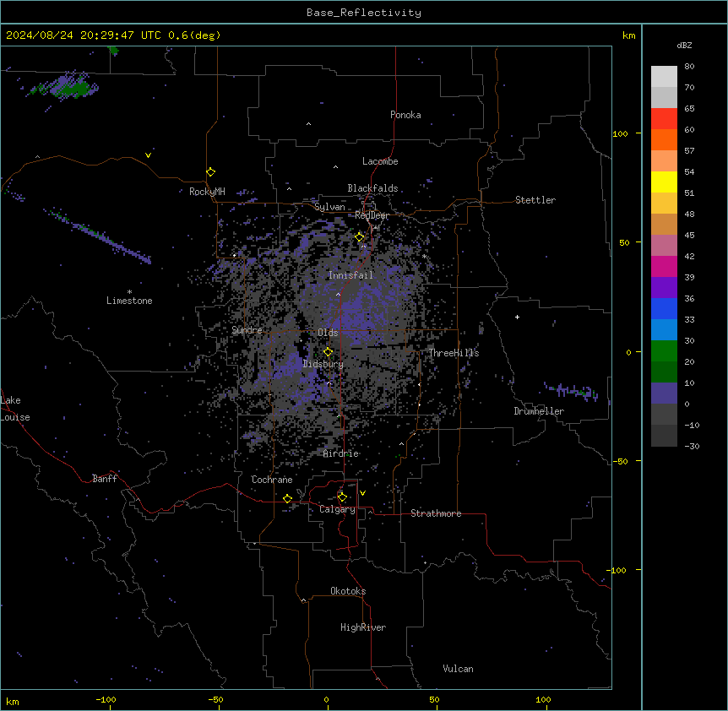Click the -50 tick on the vertical axis

coord(620,461)
